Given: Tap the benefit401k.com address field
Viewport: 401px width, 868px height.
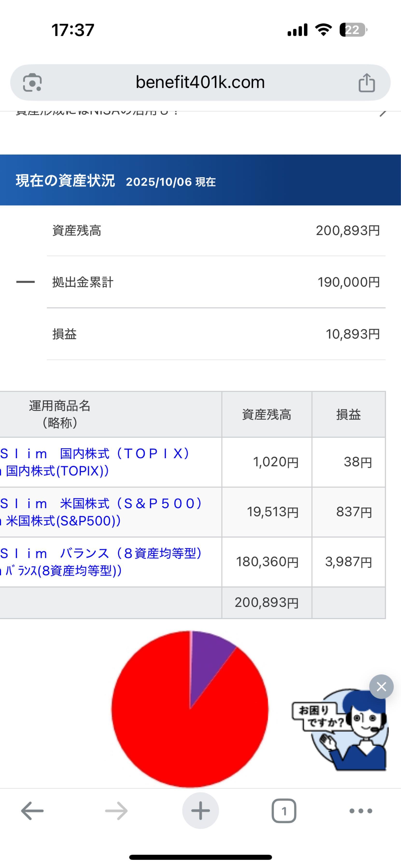Looking at the screenshot, I should point(200,82).
